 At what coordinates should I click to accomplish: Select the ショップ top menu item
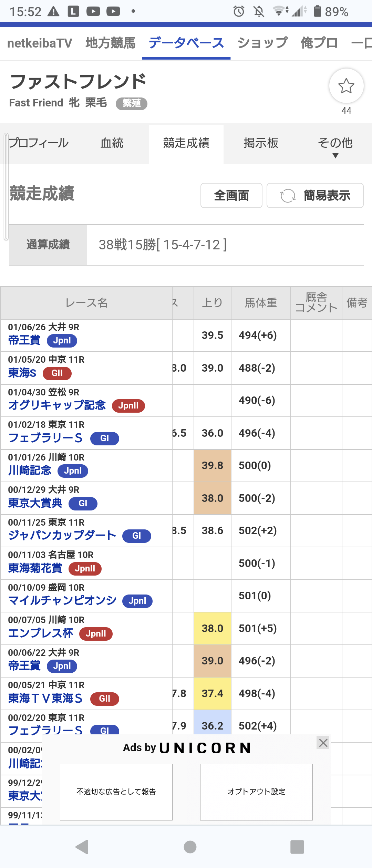[262, 43]
